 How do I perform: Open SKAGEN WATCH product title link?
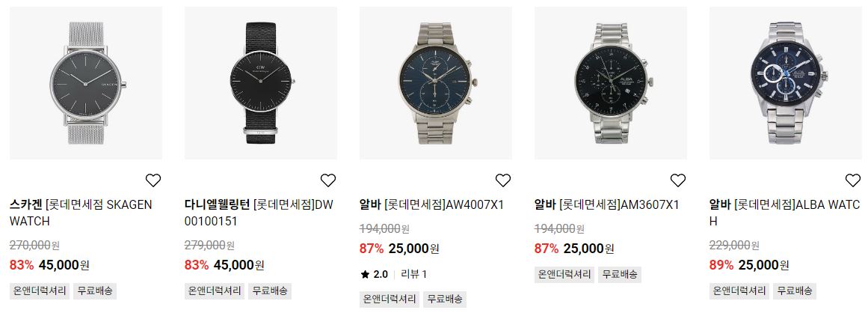pos(81,213)
